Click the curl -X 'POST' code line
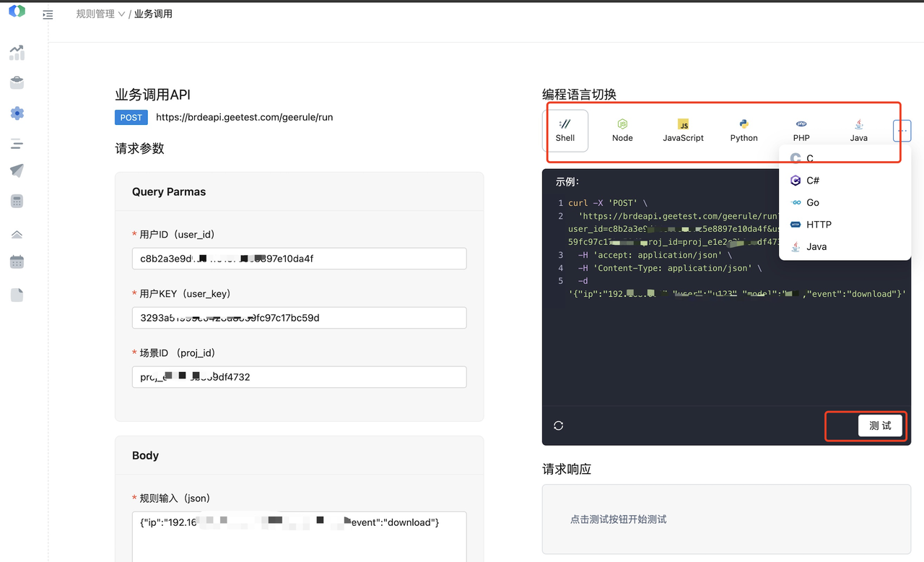 click(x=608, y=203)
